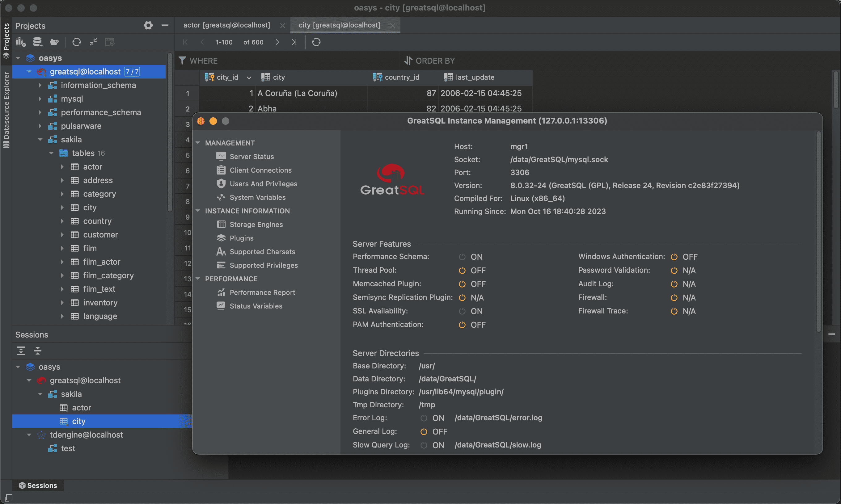
Task: Open Projects panel settings gear
Action: click(x=148, y=25)
